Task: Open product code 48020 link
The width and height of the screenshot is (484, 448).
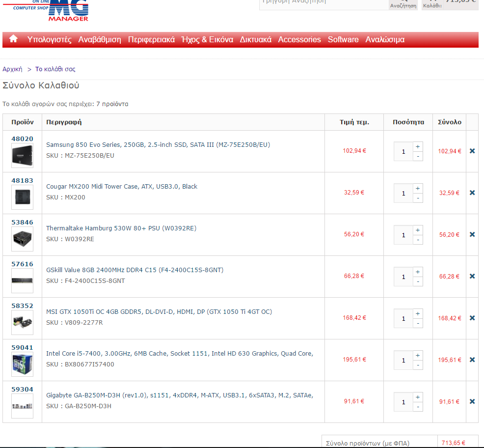Action: tap(22, 139)
